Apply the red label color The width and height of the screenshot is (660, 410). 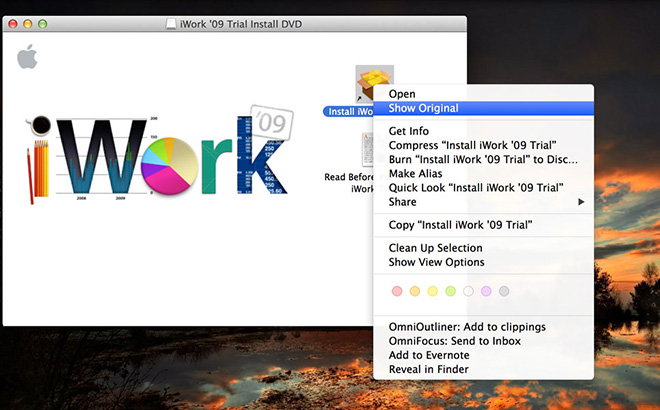pyautogui.click(x=397, y=291)
